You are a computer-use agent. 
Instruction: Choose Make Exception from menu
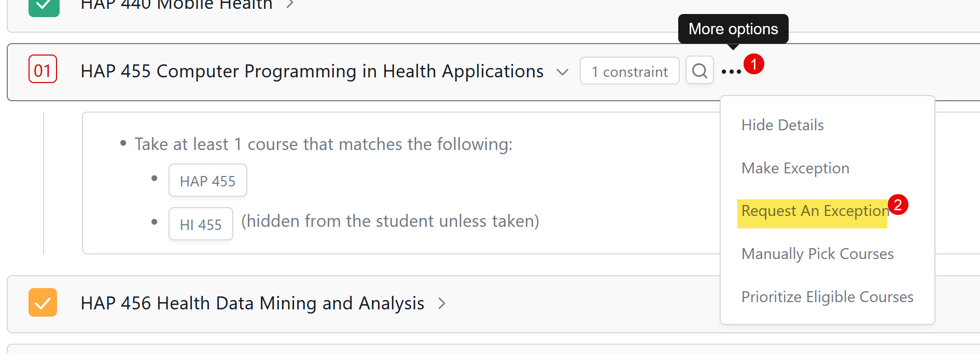point(795,168)
